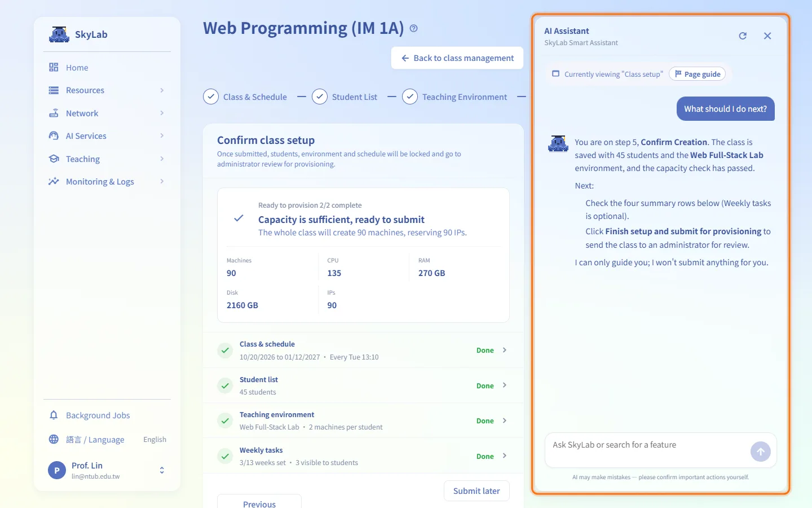This screenshot has width=812, height=508.
Task: Send the message with the arrow button
Action: (x=761, y=452)
